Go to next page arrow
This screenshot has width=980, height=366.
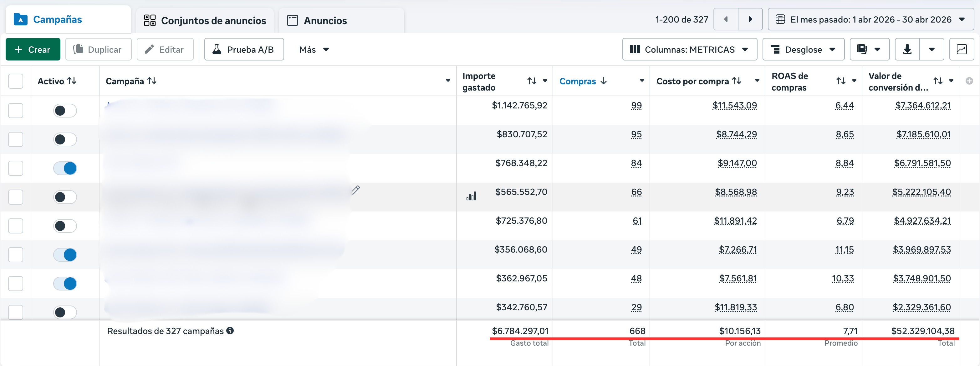(750, 19)
